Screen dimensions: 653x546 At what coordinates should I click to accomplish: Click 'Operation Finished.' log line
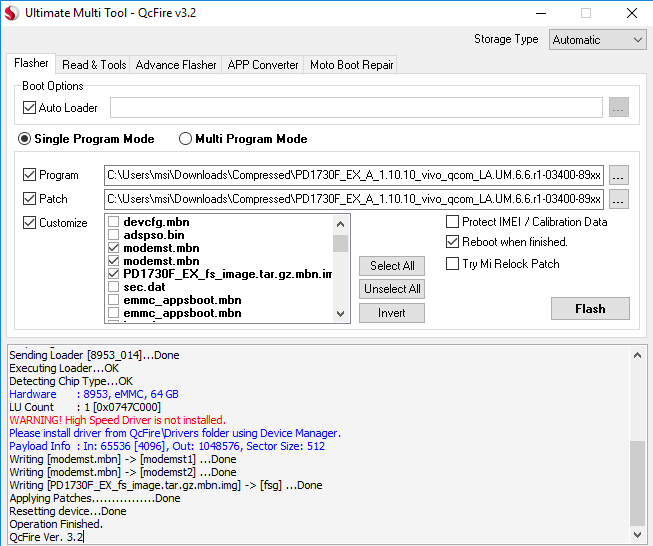click(x=56, y=524)
